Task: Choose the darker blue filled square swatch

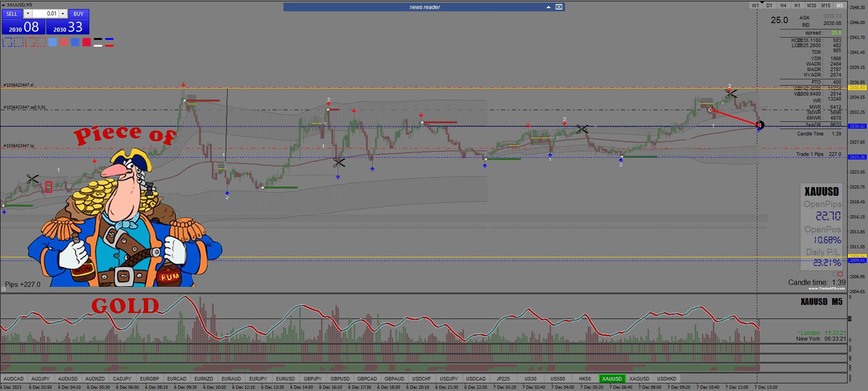Action: (x=75, y=43)
